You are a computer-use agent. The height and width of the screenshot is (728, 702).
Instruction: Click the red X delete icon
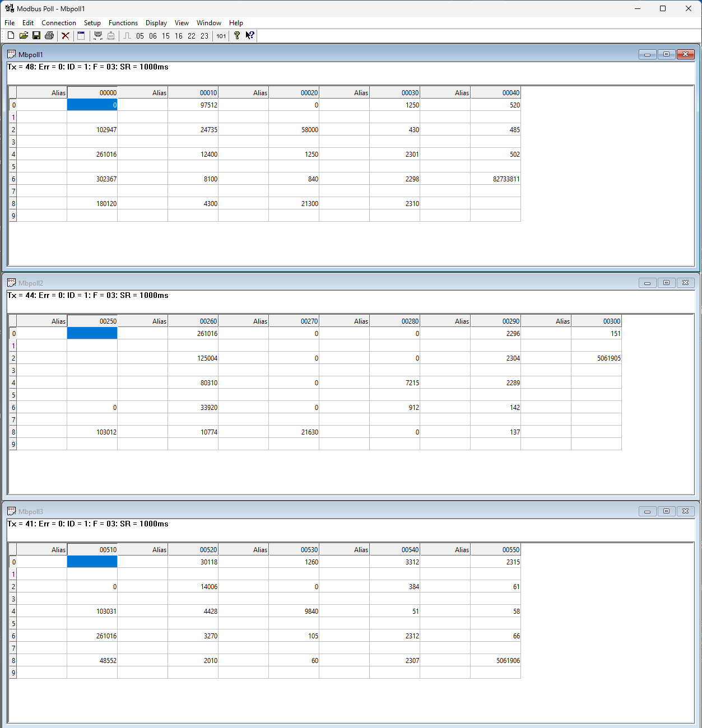tap(66, 35)
